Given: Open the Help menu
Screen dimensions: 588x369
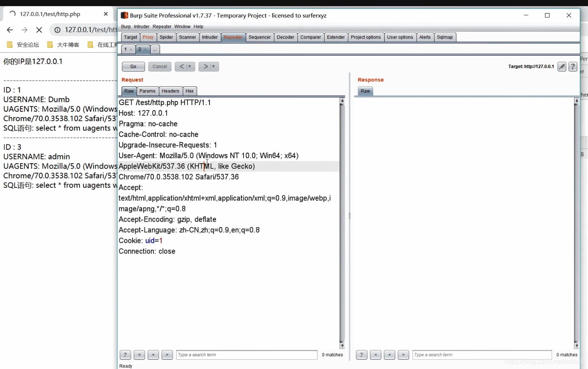Looking at the screenshot, I should (198, 27).
